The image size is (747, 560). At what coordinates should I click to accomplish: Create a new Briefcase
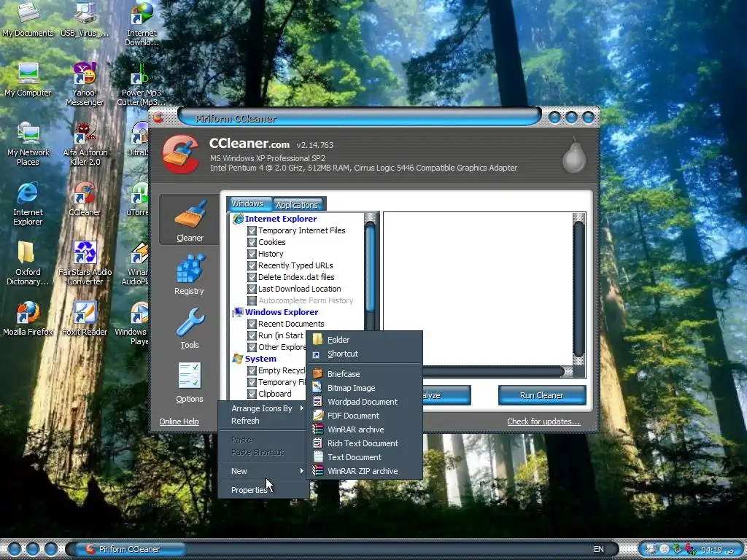[x=365, y=374]
